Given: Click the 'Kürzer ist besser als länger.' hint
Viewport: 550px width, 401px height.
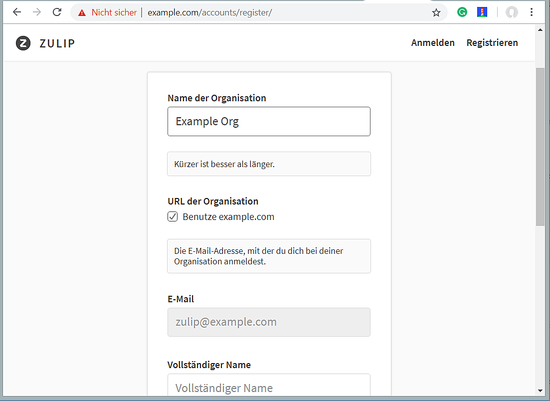Looking at the screenshot, I should [x=224, y=164].
